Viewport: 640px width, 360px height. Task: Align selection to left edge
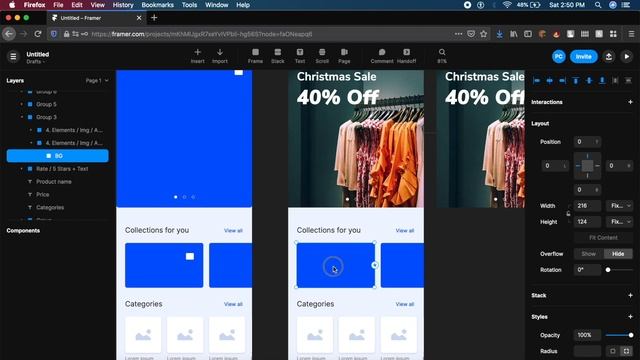coord(536,81)
